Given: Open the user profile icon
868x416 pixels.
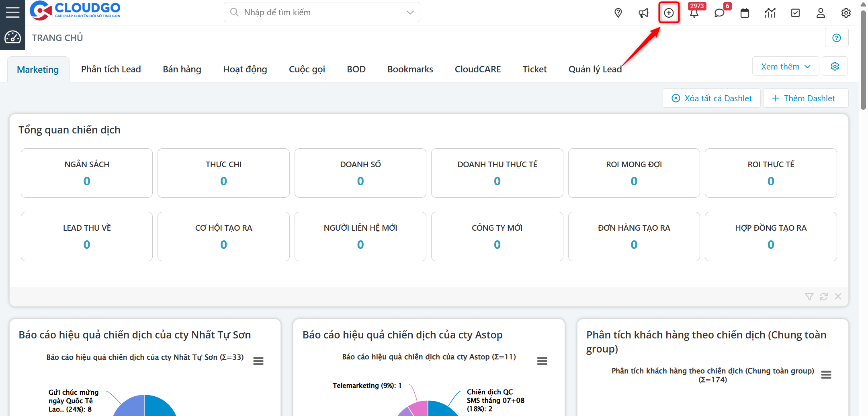Looking at the screenshot, I should pyautogui.click(x=821, y=13).
